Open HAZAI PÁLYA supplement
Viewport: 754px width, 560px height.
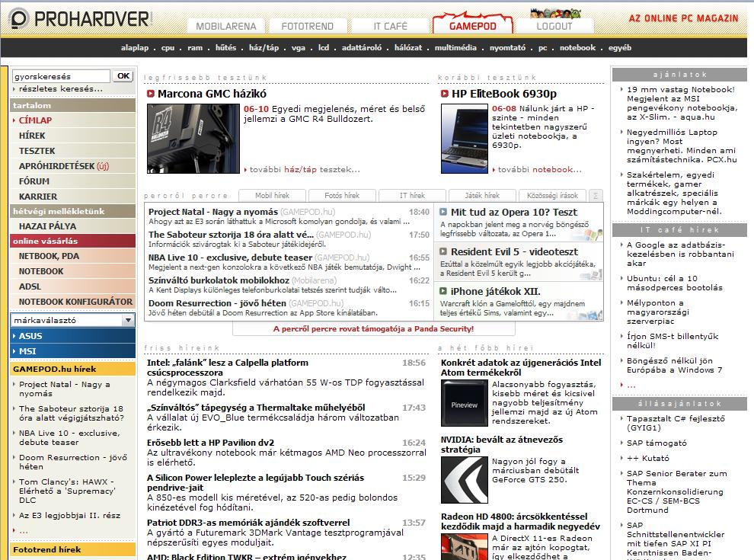[72, 226]
